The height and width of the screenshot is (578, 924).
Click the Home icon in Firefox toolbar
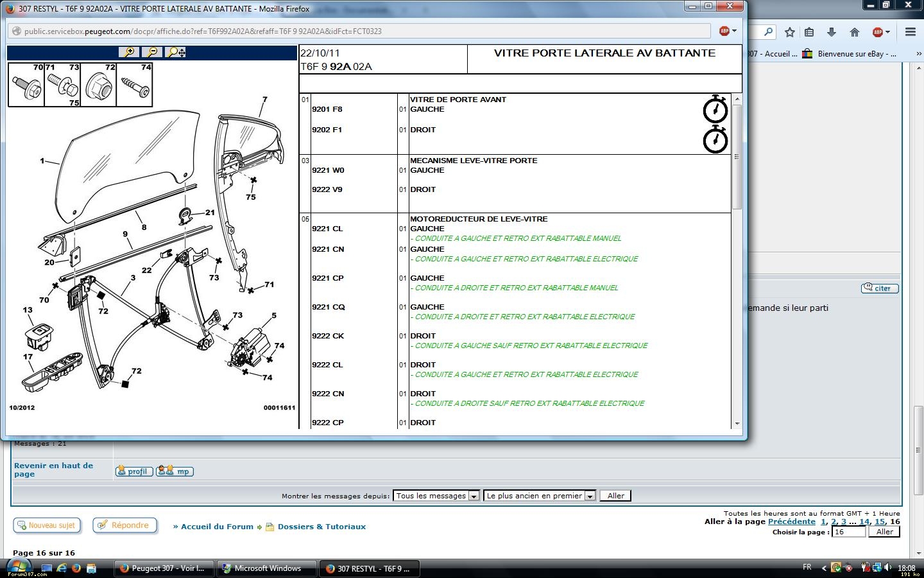(854, 32)
